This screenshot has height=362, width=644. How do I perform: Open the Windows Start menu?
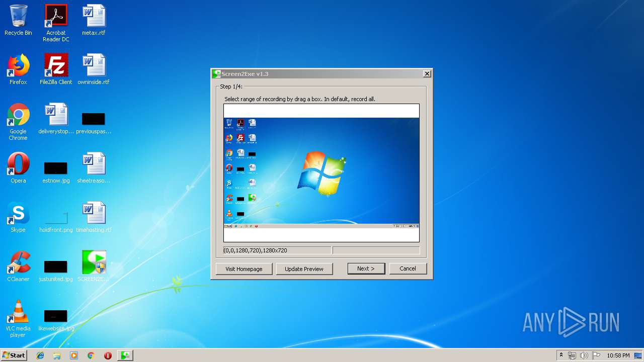click(14, 355)
